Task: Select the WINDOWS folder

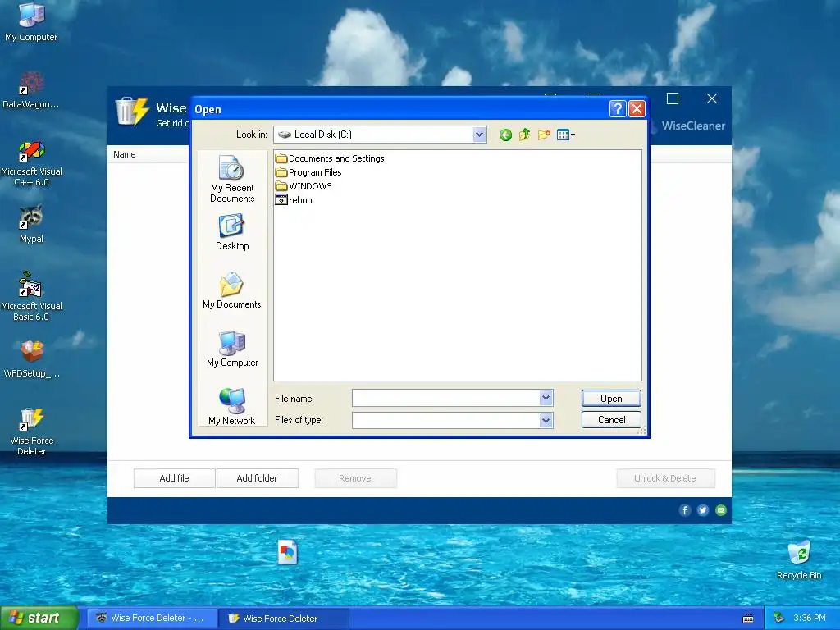Action: [x=304, y=186]
